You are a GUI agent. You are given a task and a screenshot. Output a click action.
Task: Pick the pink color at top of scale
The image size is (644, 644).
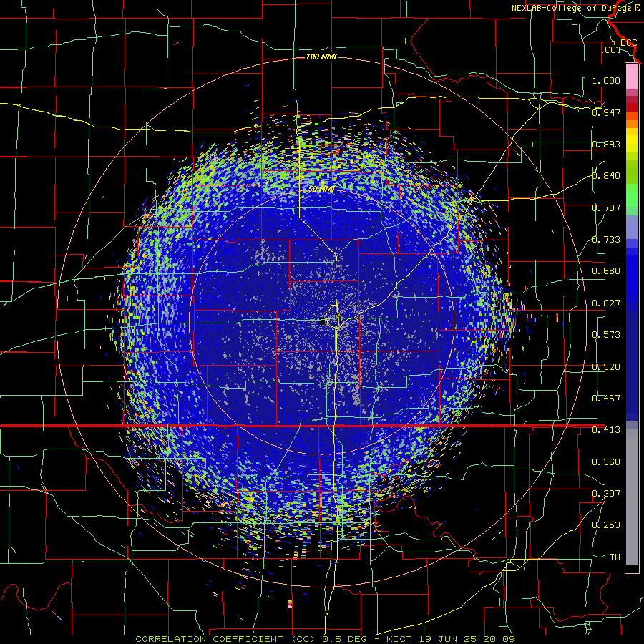click(x=632, y=77)
